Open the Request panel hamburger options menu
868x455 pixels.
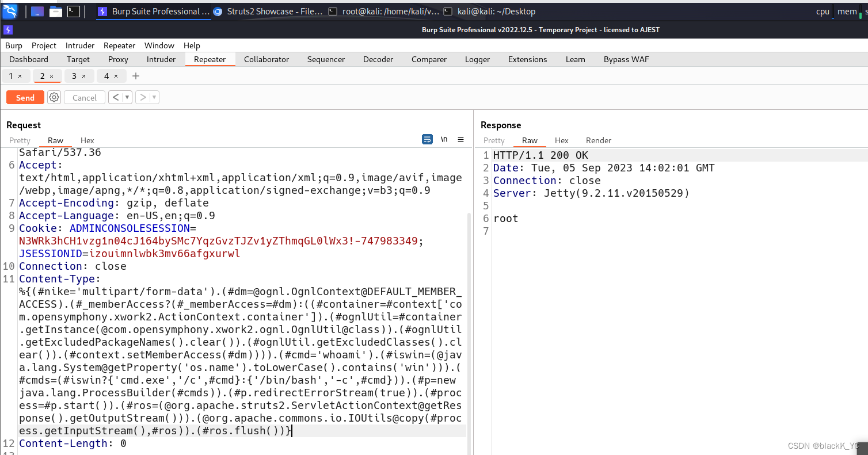[x=460, y=139]
